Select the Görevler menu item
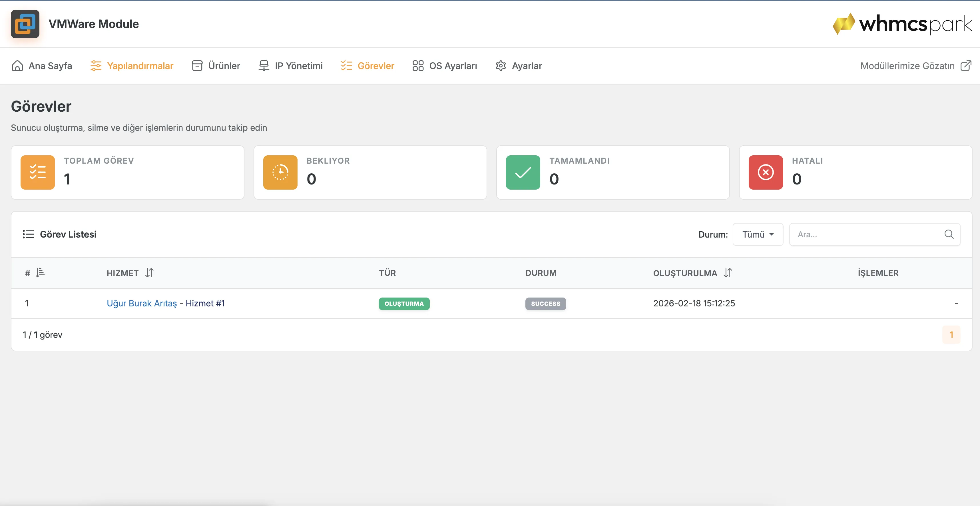Viewport: 980px width, 506px height. [367, 66]
